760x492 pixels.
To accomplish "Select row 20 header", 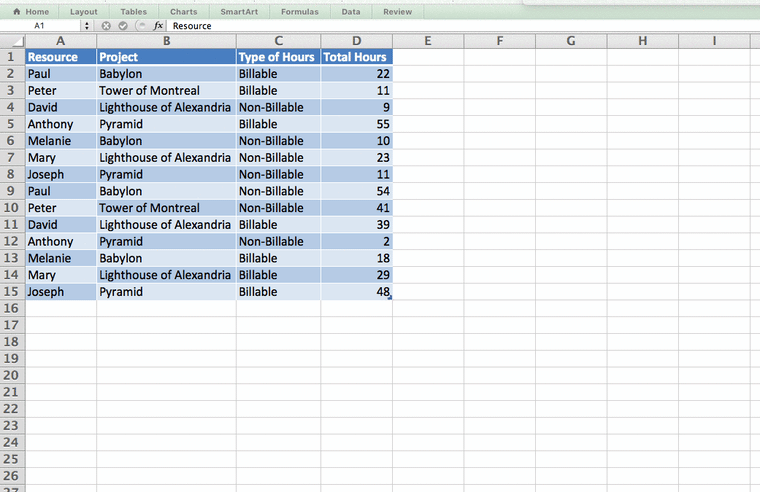I will click(12, 375).
